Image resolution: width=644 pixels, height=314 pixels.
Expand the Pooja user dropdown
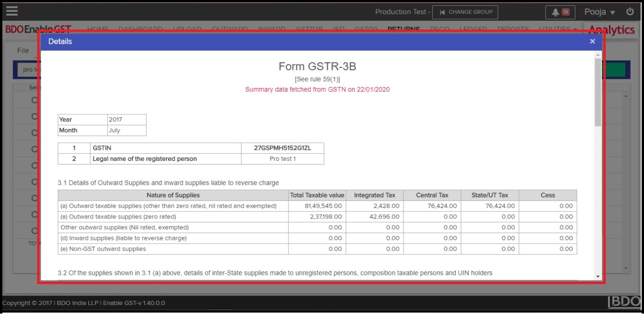pos(599,12)
